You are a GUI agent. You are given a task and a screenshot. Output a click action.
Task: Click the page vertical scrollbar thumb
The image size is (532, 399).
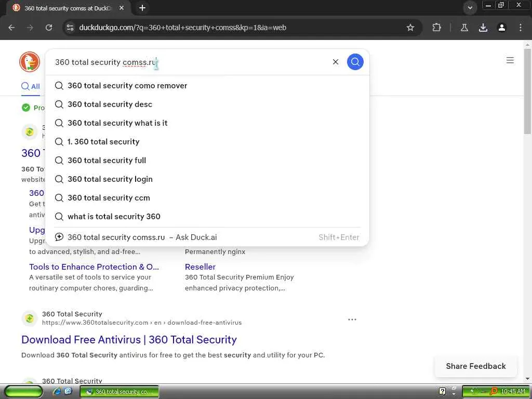pos(527,91)
